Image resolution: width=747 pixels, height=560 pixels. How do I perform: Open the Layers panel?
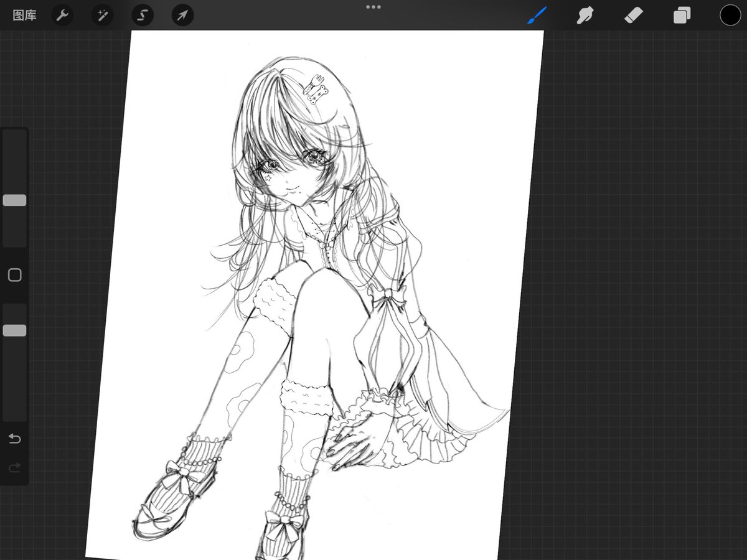coord(682,15)
